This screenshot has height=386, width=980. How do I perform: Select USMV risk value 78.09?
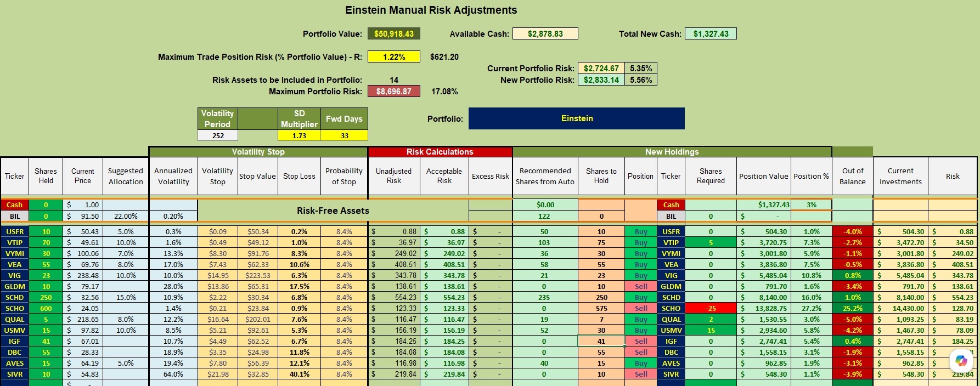pos(953,330)
